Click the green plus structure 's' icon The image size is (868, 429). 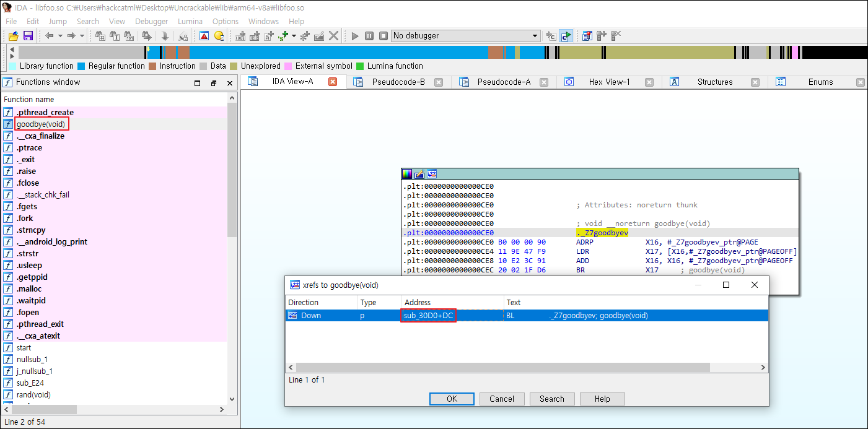coord(283,36)
